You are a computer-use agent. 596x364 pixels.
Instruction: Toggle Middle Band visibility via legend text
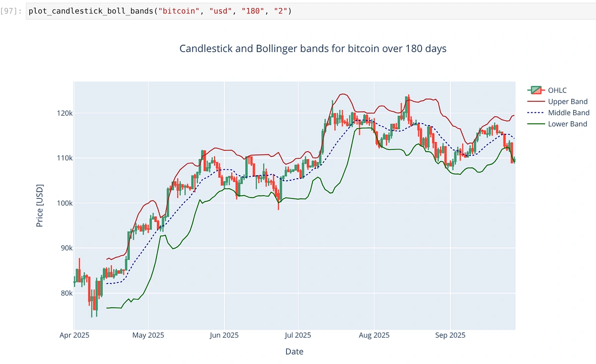click(x=569, y=113)
